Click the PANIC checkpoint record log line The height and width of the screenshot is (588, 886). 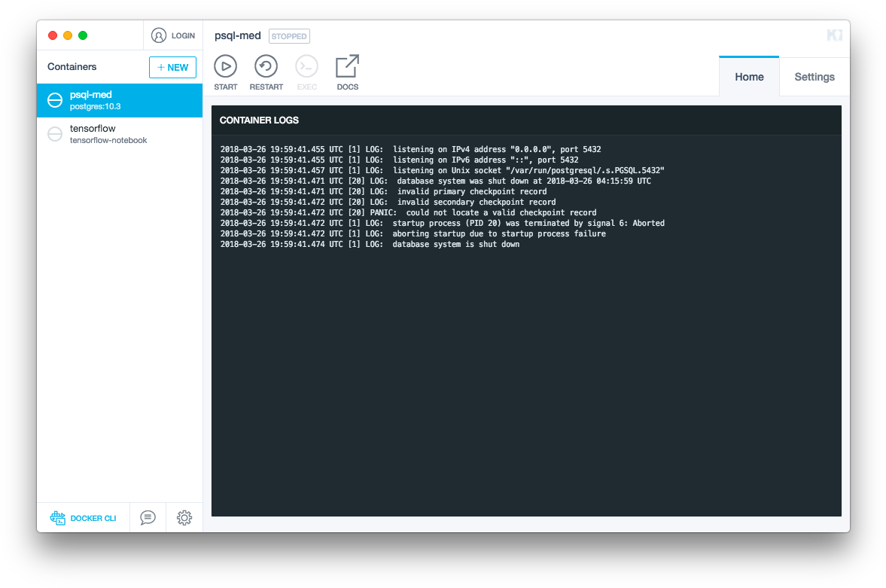coord(409,212)
